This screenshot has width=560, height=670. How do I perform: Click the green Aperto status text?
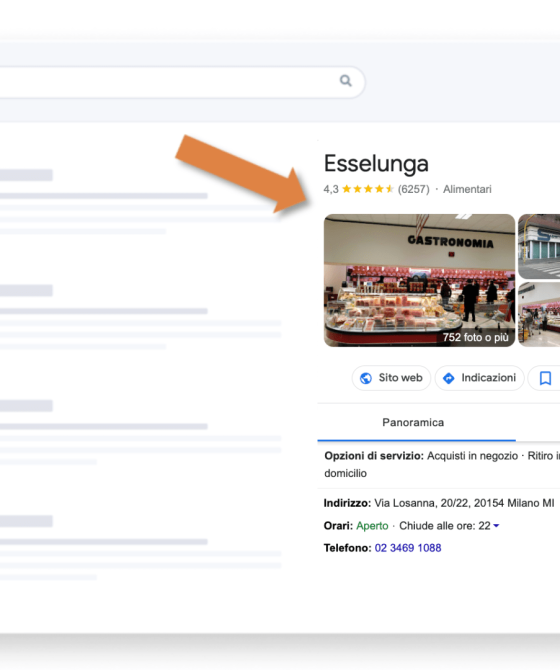click(372, 526)
